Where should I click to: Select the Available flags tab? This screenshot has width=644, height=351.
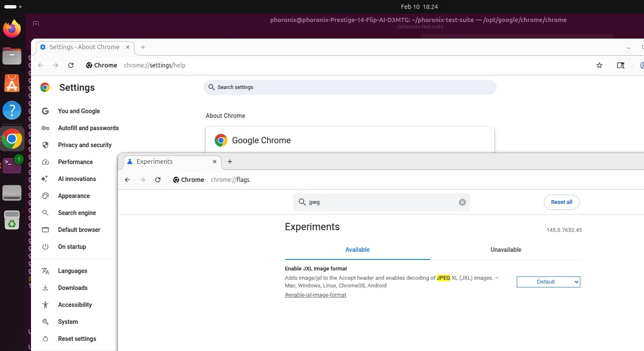point(357,250)
